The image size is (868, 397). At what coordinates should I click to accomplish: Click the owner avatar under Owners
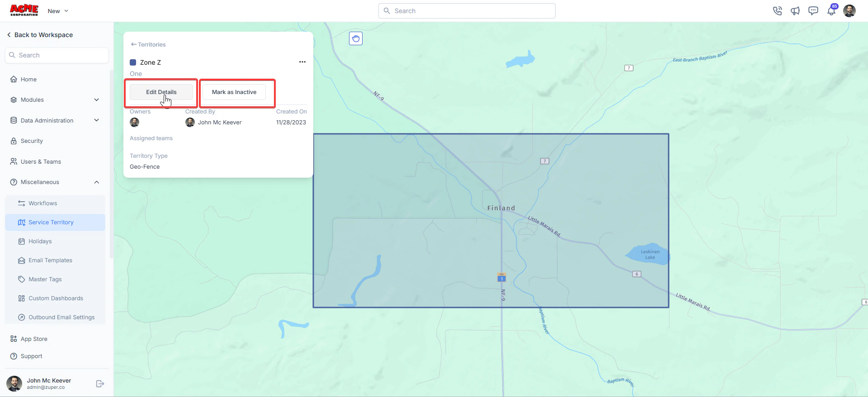tap(135, 122)
